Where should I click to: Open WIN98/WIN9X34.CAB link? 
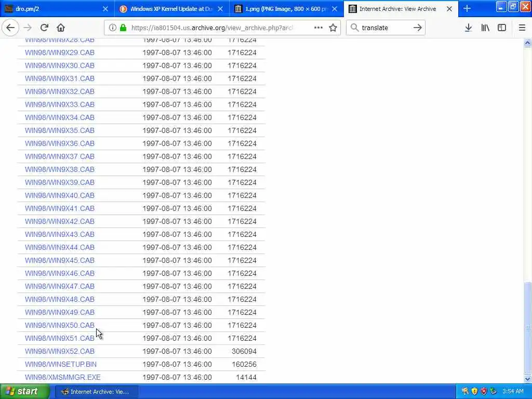(59, 117)
